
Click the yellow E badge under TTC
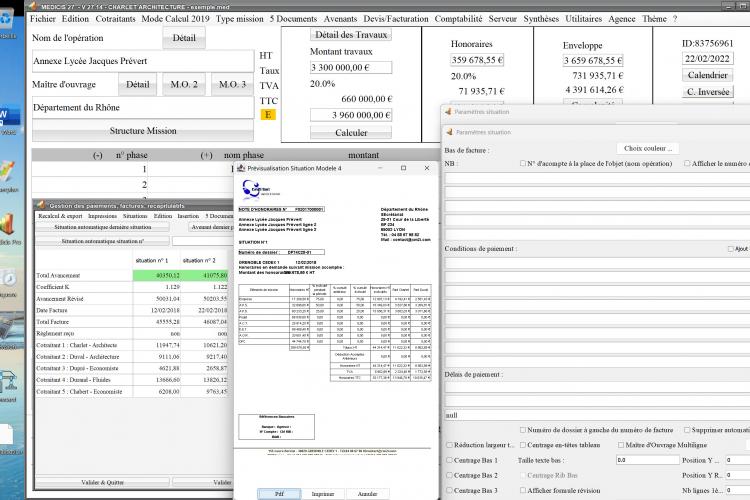pos(268,115)
